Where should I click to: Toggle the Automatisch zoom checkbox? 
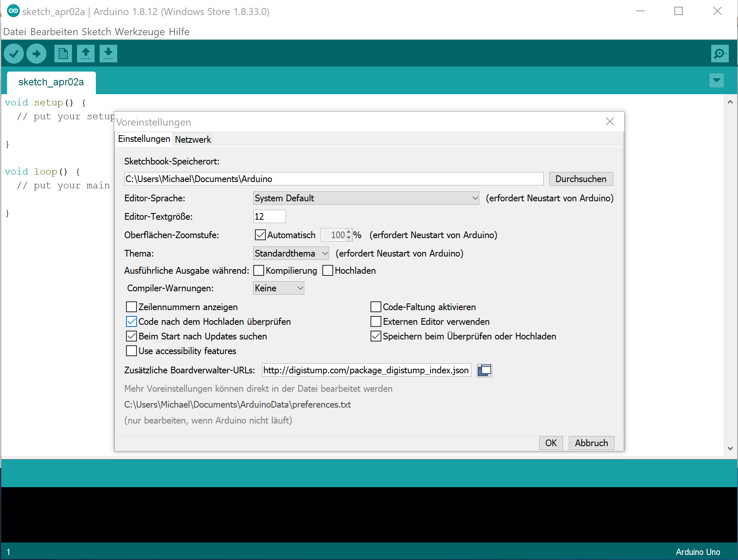pos(260,235)
